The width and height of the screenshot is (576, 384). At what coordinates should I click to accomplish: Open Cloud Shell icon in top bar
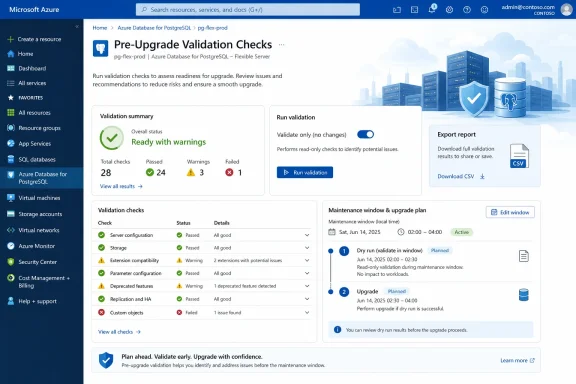tap(397, 10)
